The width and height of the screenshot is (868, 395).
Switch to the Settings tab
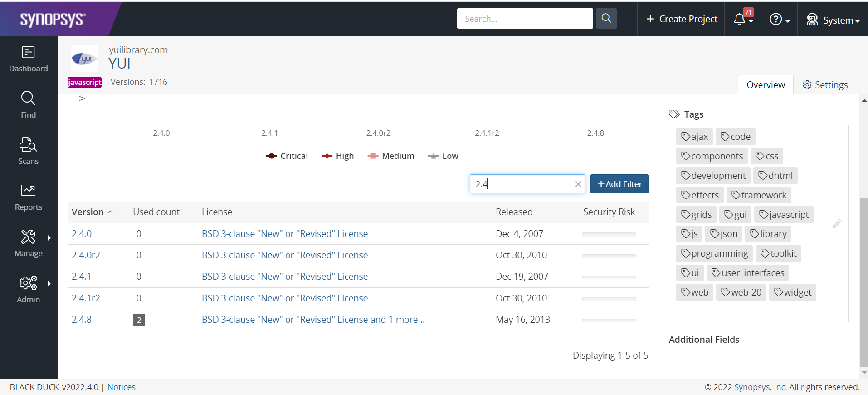(825, 85)
